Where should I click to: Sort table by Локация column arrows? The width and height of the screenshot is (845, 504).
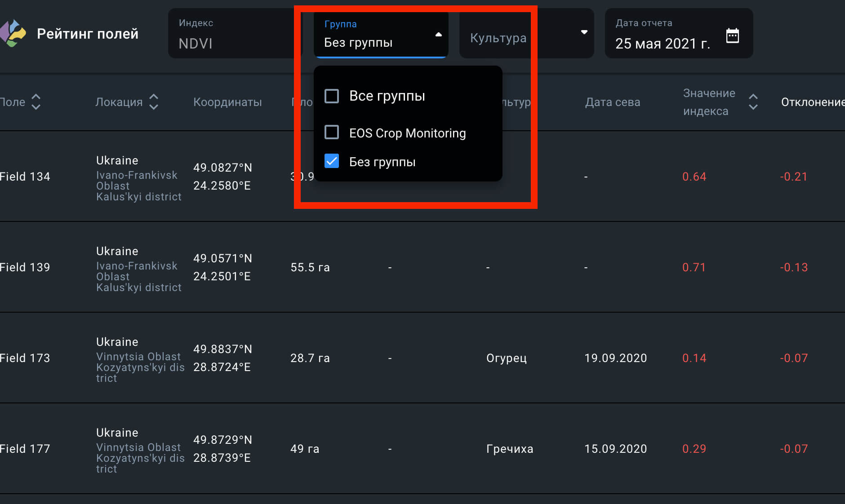[x=154, y=102]
